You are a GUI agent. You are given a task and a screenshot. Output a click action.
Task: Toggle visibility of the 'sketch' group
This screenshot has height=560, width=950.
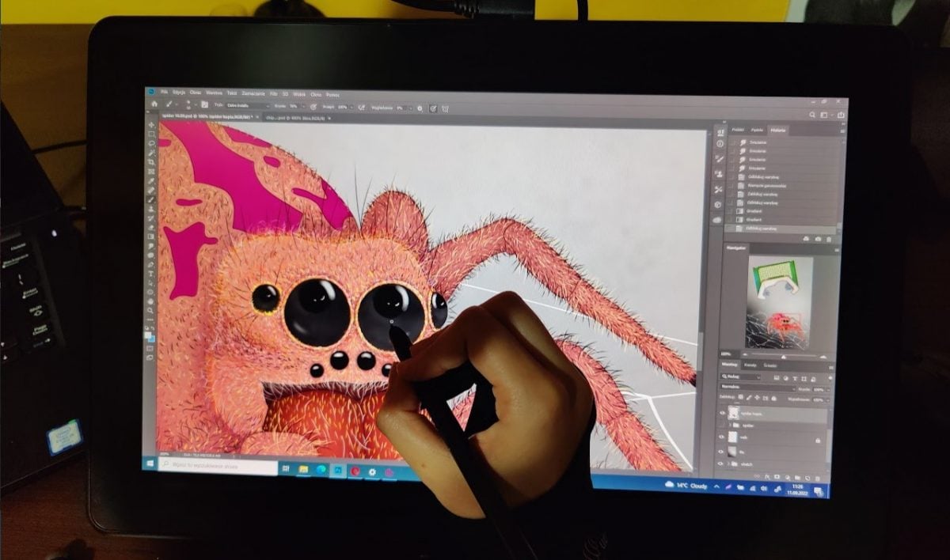721,464
